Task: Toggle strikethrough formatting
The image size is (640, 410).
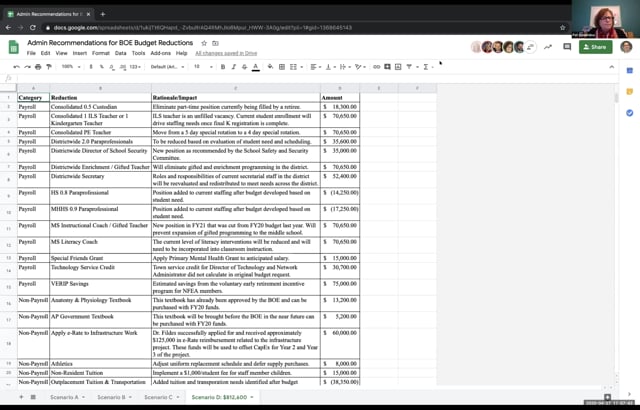Action: pos(244,67)
